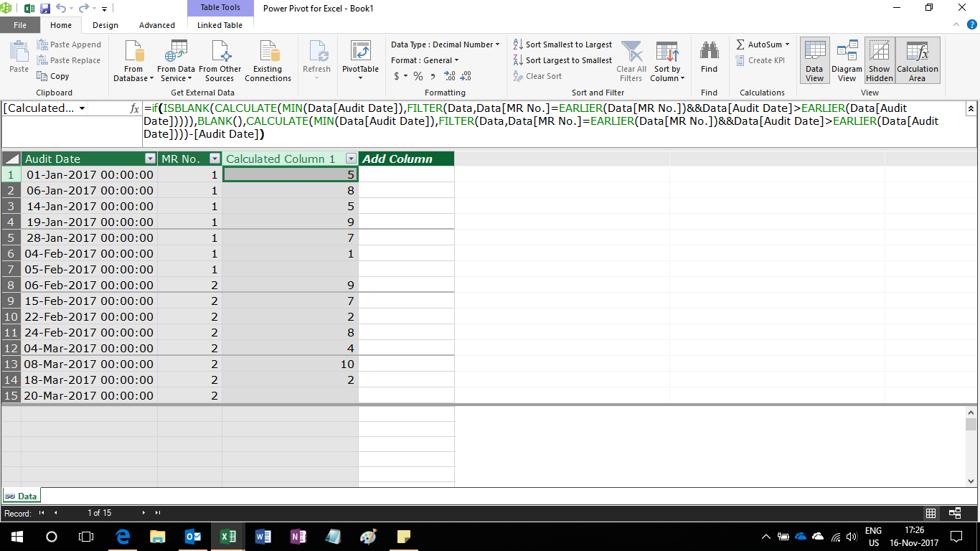Open Word from the Windows taskbar

[262, 536]
